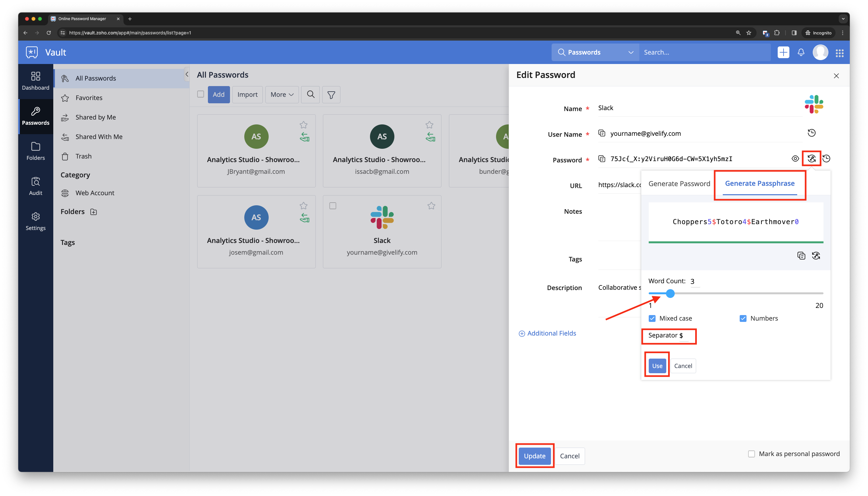Open the Dashboard section in sidebar
The image size is (868, 496).
tap(35, 81)
